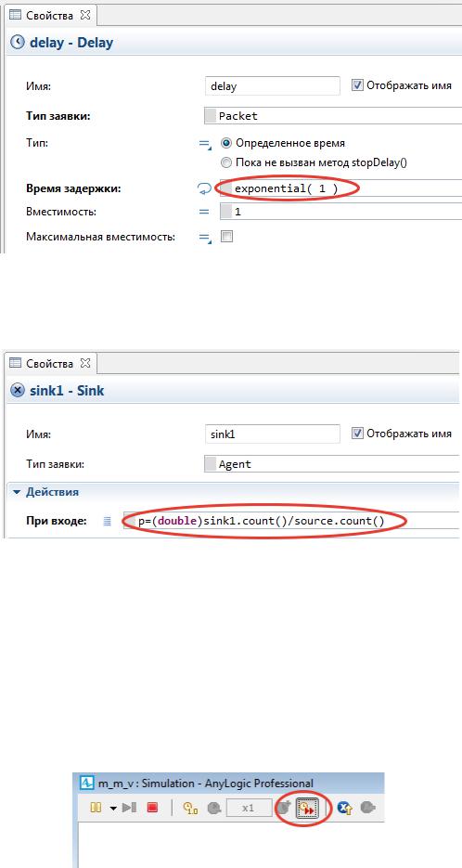Open the 'Свойства' tab in delay panel
This screenshot has width=462, height=868.
(49, 16)
